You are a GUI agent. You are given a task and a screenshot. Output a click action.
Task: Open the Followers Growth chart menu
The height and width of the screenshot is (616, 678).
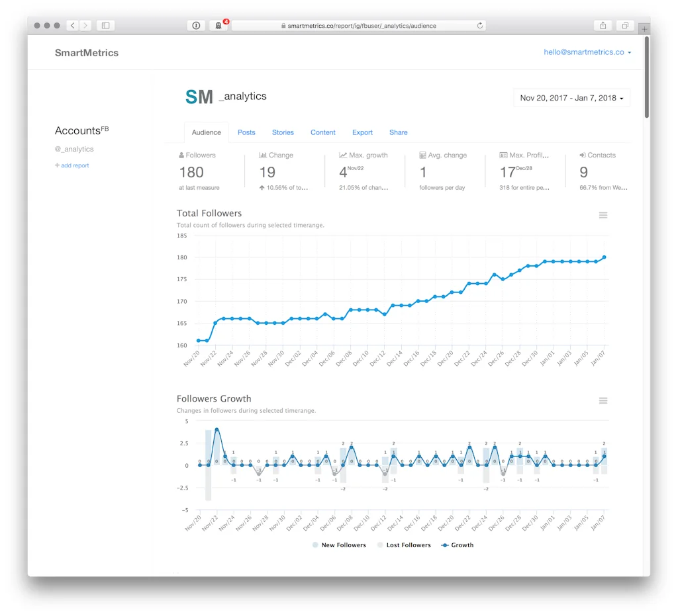[603, 400]
